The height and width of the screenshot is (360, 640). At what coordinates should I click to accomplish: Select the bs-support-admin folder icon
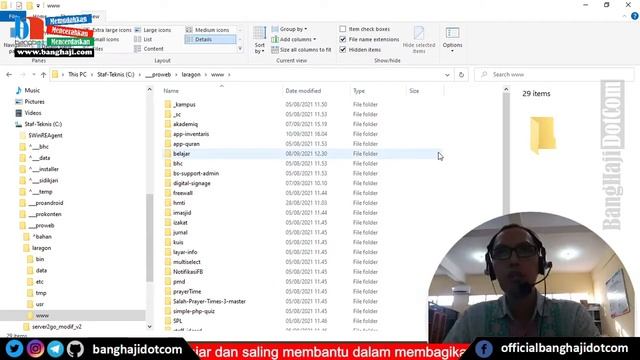(x=168, y=173)
